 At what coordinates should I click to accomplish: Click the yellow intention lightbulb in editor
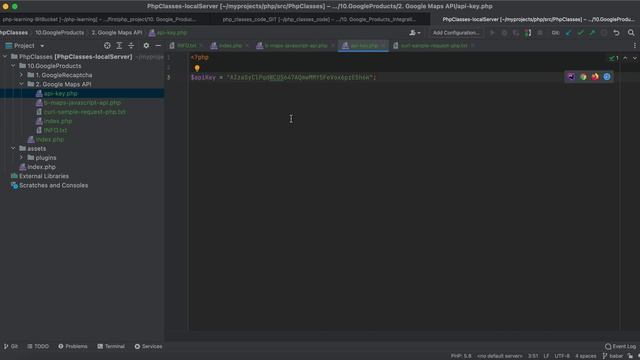[197, 68]
